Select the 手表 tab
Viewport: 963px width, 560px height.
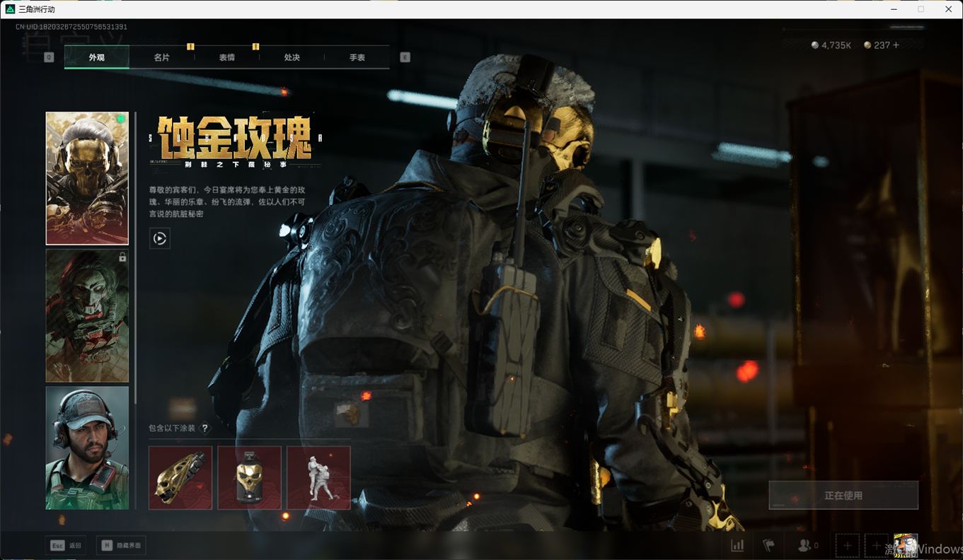tap(357, 57)
